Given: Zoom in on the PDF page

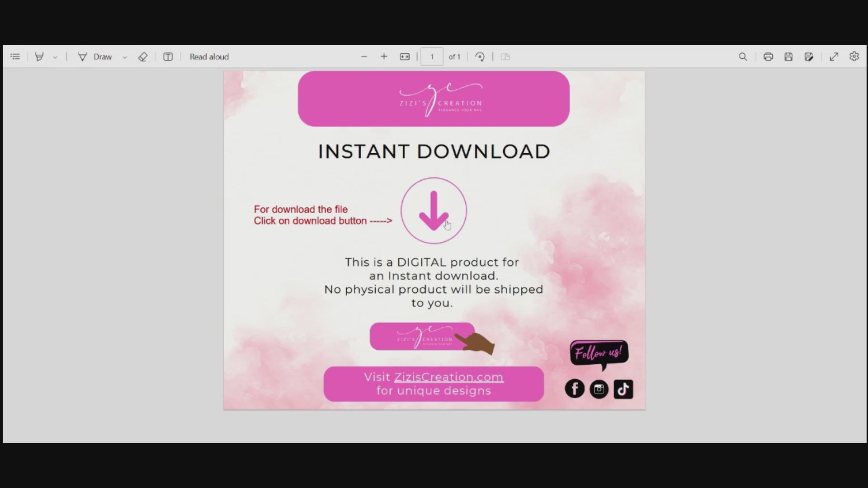Looking at the screenshot, I should tap(384, 56).
